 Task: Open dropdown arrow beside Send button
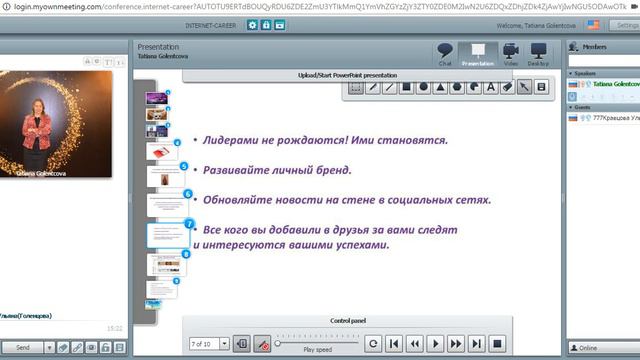pos(49,348)
